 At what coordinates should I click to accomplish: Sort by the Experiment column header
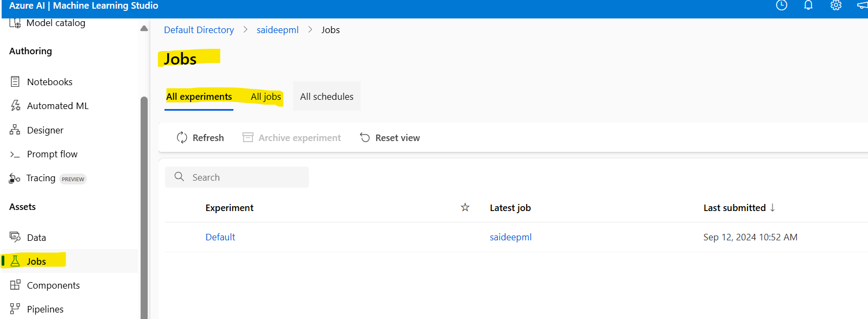point(229,208)
